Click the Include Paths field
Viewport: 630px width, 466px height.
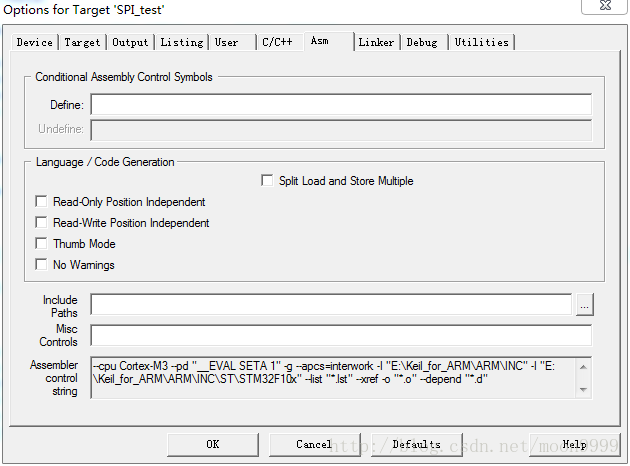point(331,304)
